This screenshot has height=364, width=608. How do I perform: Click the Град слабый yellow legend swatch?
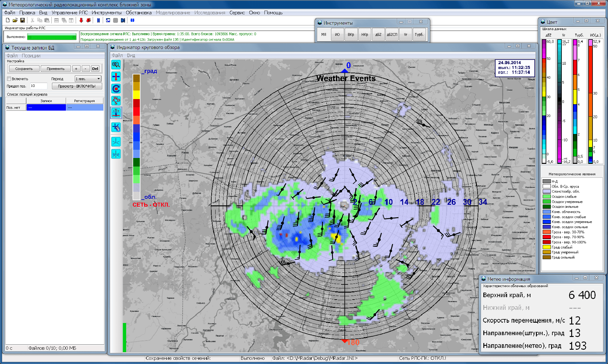coord(547,247)
